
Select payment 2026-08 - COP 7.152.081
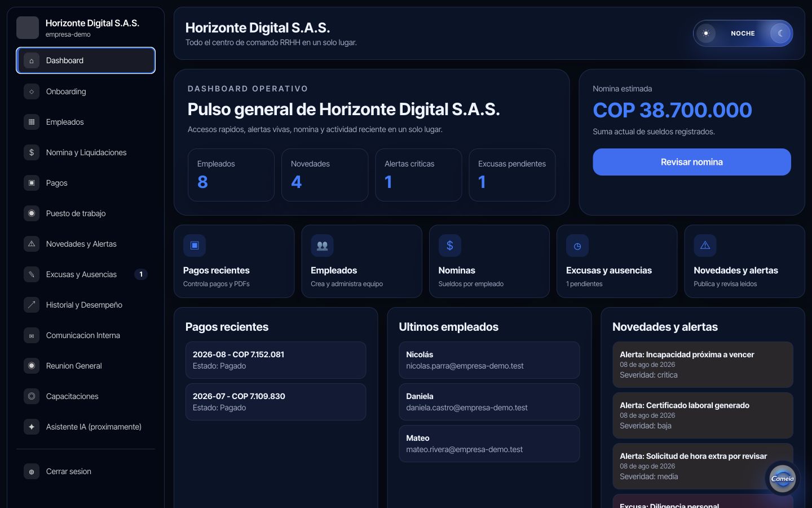276,360
